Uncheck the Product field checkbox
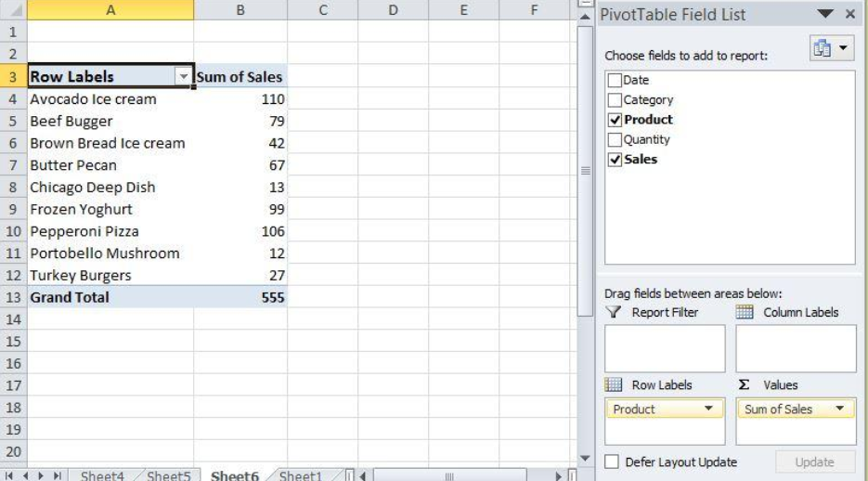 point(615,120)
